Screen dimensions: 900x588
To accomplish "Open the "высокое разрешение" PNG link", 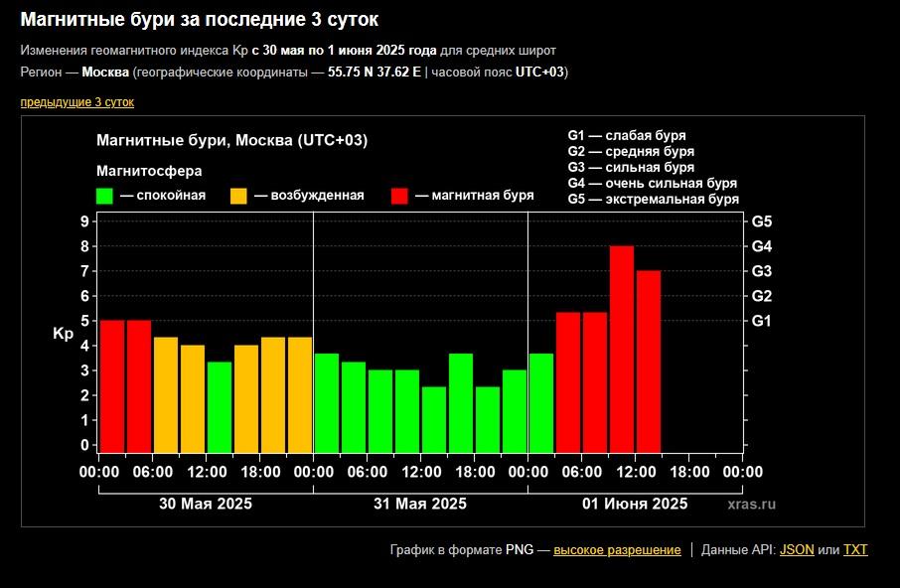I will [x=617, y=549].
